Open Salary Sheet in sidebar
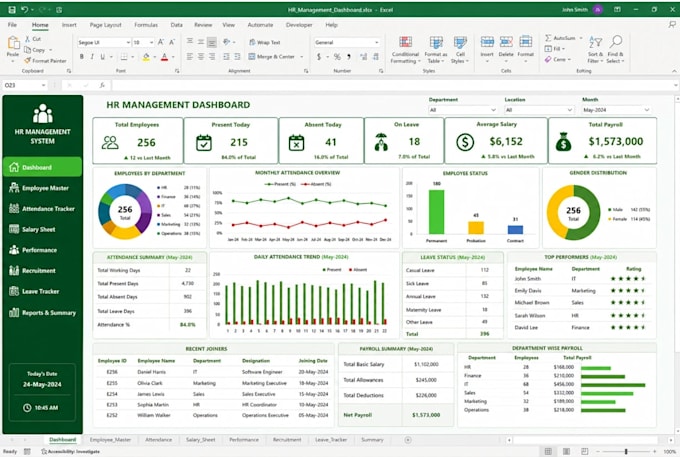 pos(42,229)
